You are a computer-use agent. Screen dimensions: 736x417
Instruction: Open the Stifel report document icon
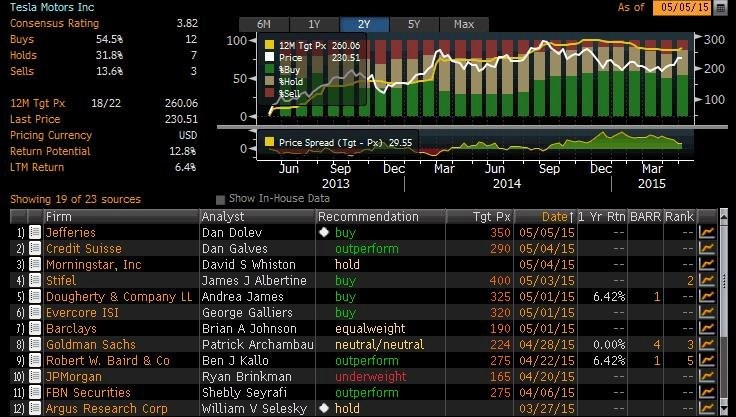click(x=35, y=280)
